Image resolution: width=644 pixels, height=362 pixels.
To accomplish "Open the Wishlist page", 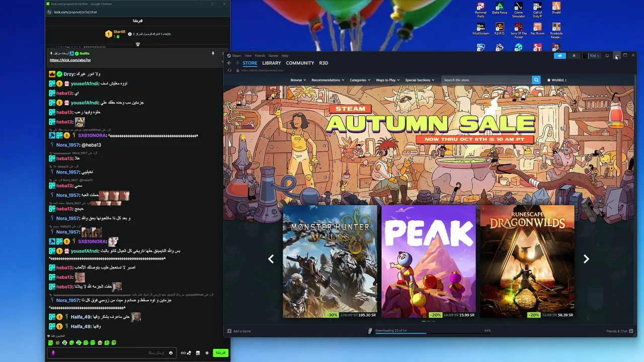I will 556,80.
